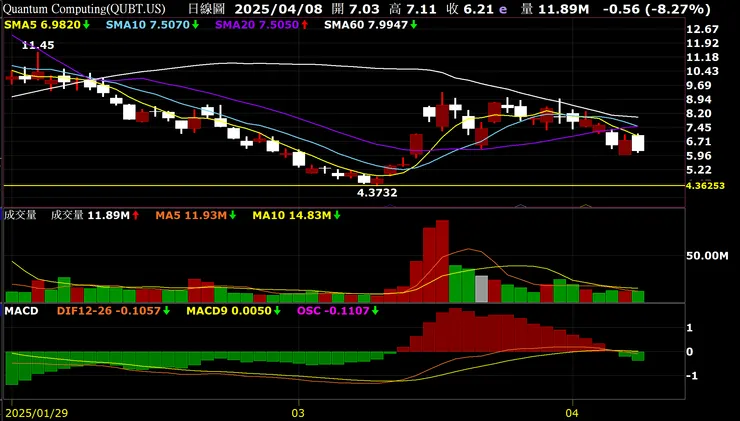Click the 日線圖 chart type label
740x421 pixels.
point(206,8)
